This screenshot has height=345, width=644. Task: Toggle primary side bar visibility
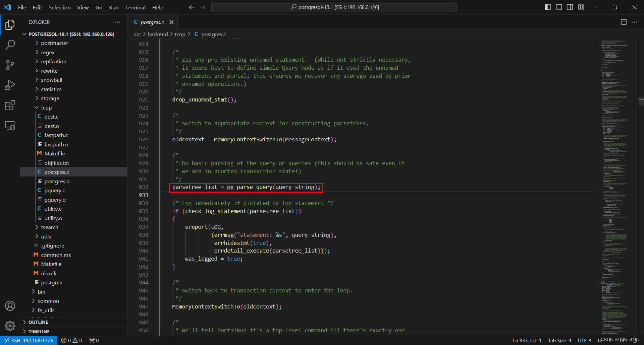pyautogui.click(x=548, y=7)
